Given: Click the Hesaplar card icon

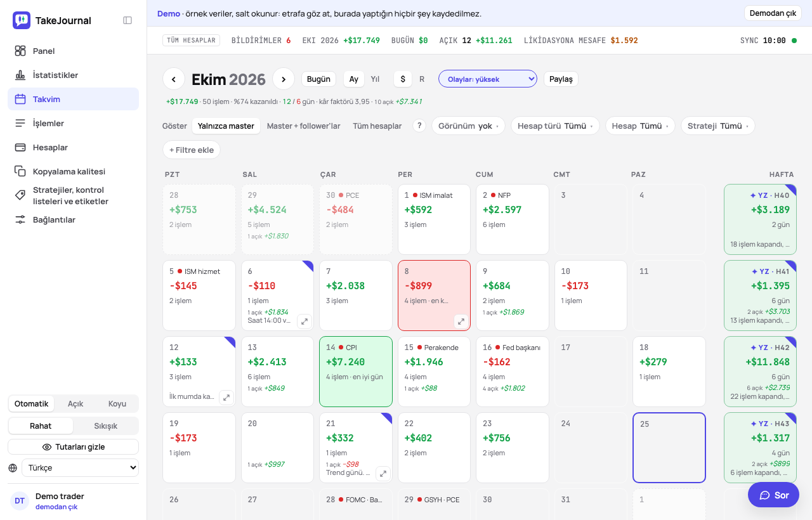Looking at the screenshot, I should click(20, 147).
